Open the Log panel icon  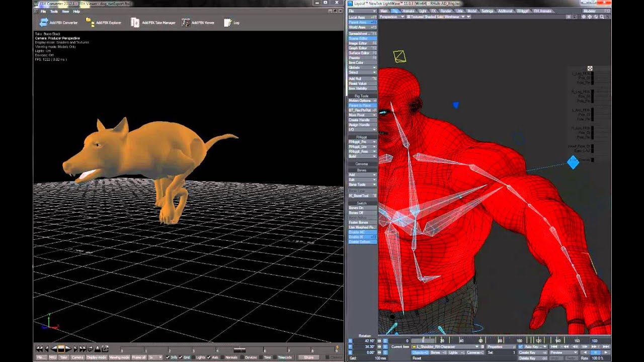click(x=228, y=22)
